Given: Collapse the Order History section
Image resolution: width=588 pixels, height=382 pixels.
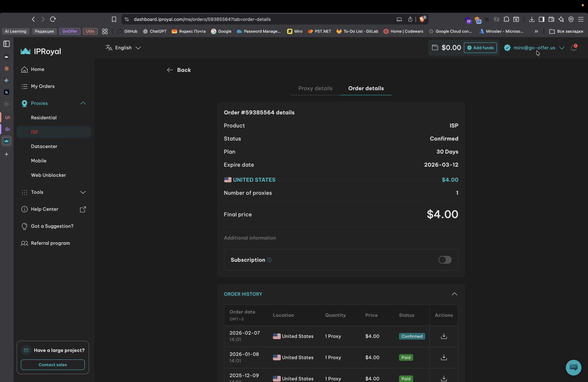Looking at the screenshot, I should 454,294.
